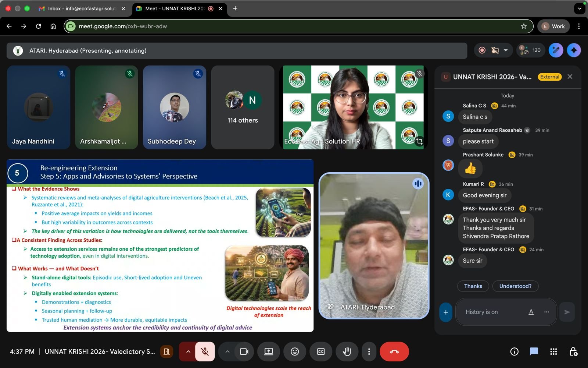
Task: Open more chat options beside the message field
Action: coord(546,312)
